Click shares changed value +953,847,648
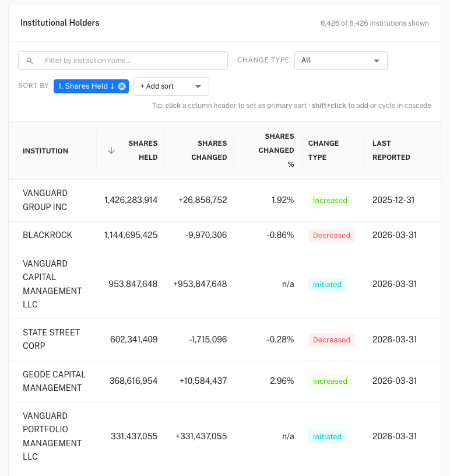The width and height of the screenshot is (450, 476). 200,284
